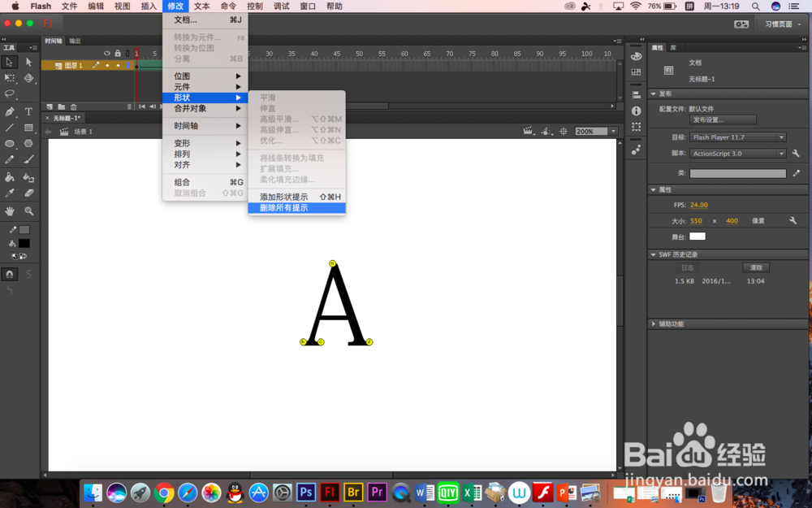Switch to the 输出 tab
This screenshot has width=812, height=508.
(75, 41)
